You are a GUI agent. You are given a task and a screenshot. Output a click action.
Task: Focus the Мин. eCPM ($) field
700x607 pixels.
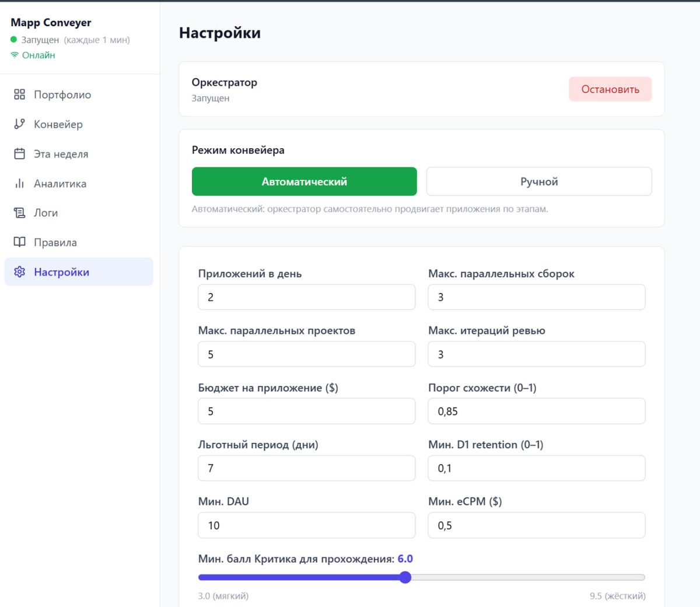coord(537,525)
